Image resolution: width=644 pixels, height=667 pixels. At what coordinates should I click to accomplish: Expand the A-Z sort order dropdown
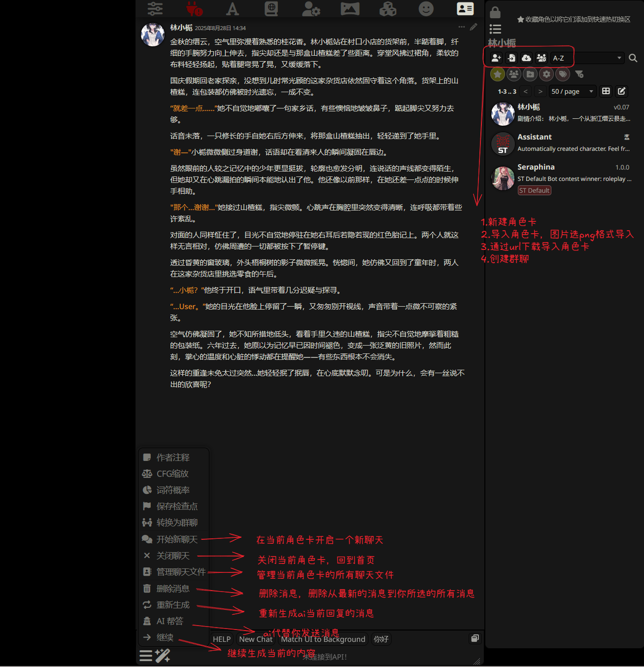coord(587,58)
